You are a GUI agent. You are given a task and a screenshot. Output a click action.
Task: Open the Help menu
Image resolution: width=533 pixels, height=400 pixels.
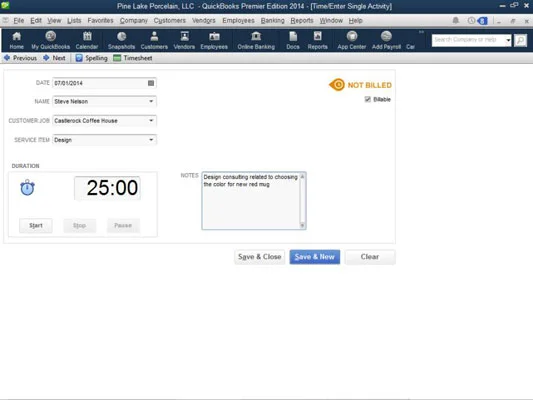coord(356,21)
